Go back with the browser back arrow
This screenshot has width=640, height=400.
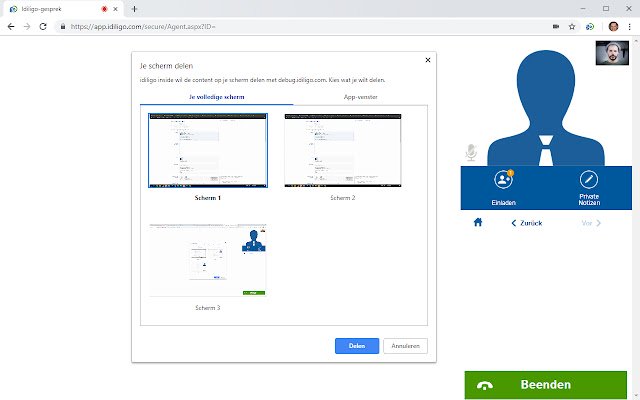click(x=11, y=27)
